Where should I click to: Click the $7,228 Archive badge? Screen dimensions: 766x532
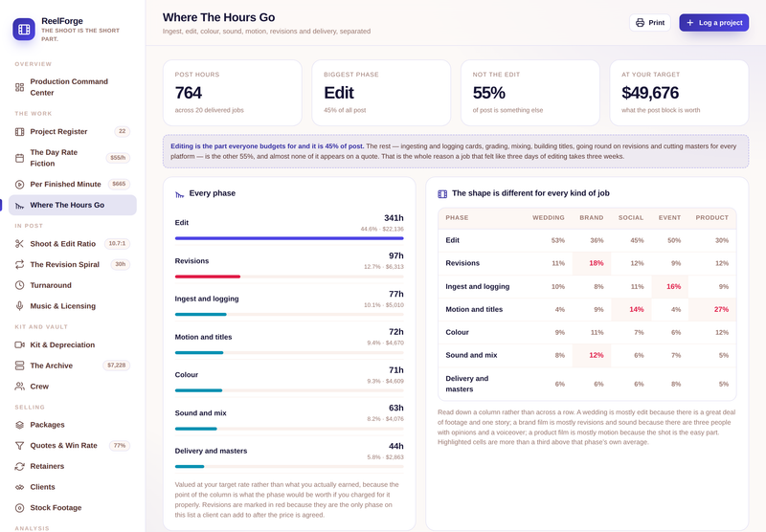click(x=117, y=366)
